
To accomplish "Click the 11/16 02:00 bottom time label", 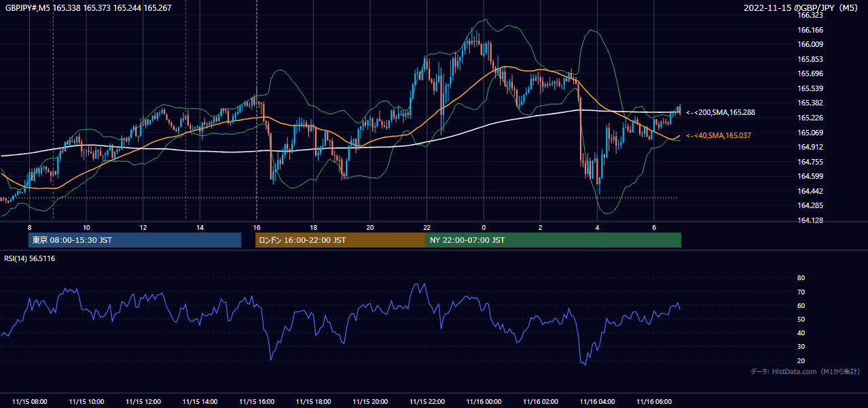I will click(x=540, y=402).
